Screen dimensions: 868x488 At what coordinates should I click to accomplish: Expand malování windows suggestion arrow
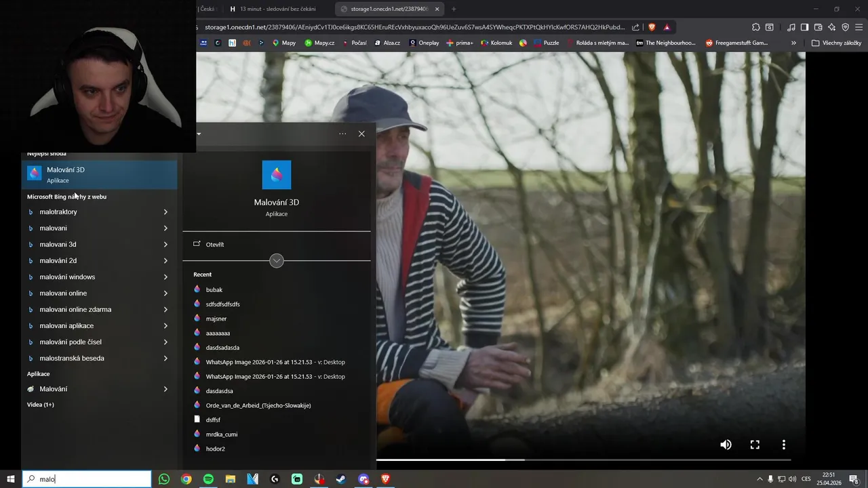(165, 277)
